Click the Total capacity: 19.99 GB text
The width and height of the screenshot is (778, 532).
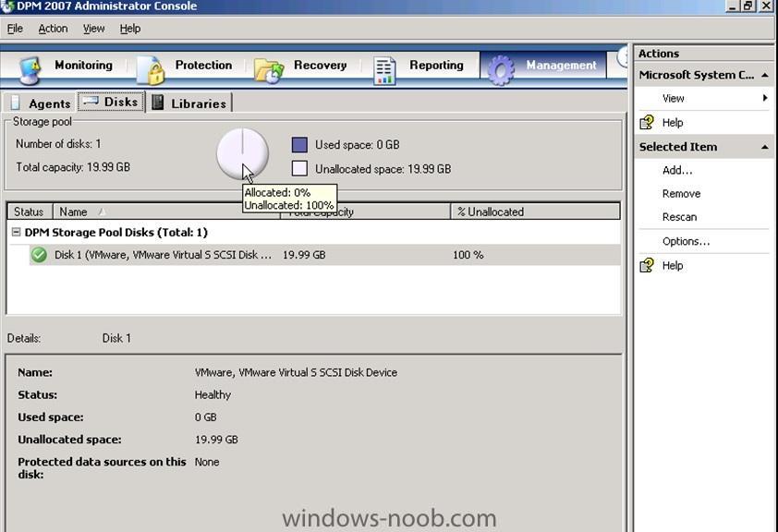coord(73,167)
